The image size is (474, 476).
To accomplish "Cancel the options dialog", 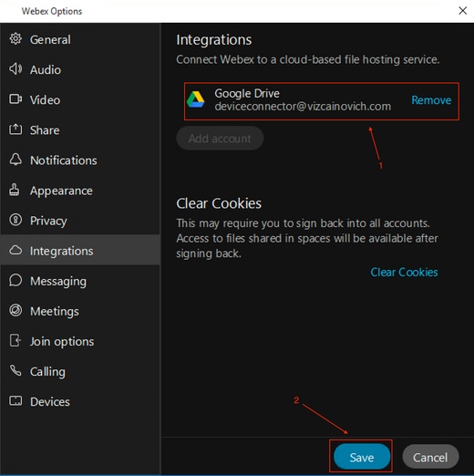I will pyautogui.click(x=430, y=457).
